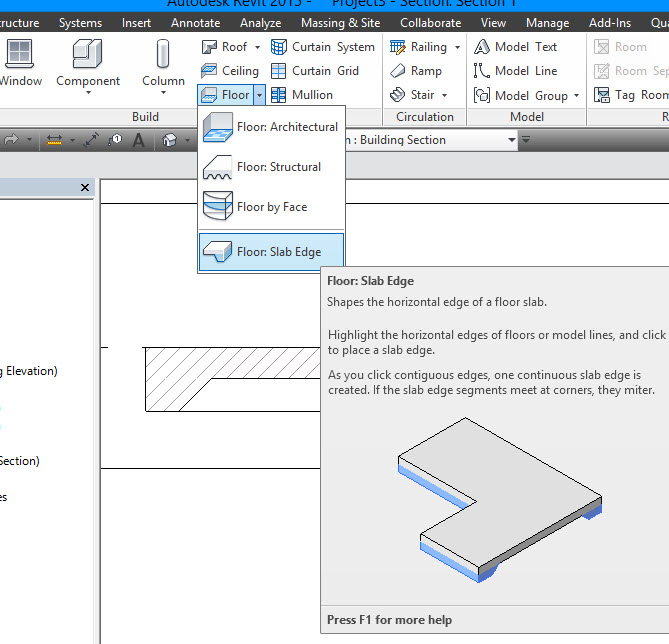Choose Floor by Face from menu
This screenshot has height=644, width=669.
271,207
